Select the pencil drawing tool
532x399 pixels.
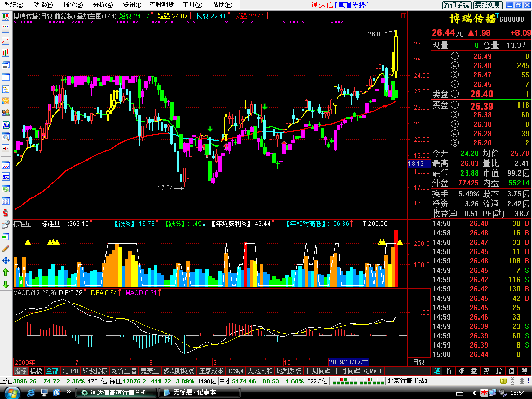click(5, 249)
